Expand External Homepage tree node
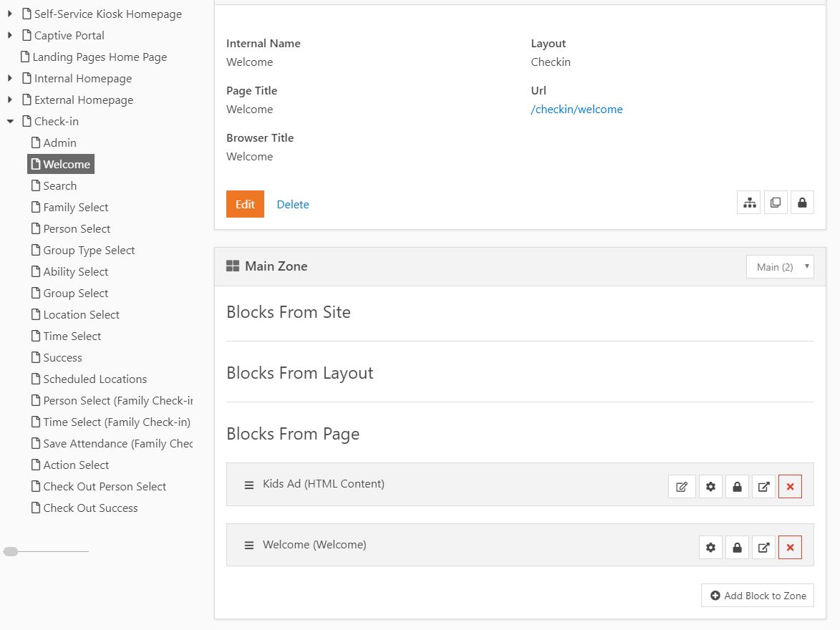 pos(9,100)
